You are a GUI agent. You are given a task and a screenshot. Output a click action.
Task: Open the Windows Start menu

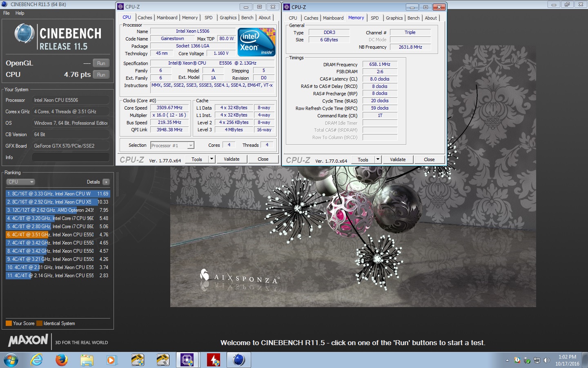pyautogui.click(x=11, y=360)
